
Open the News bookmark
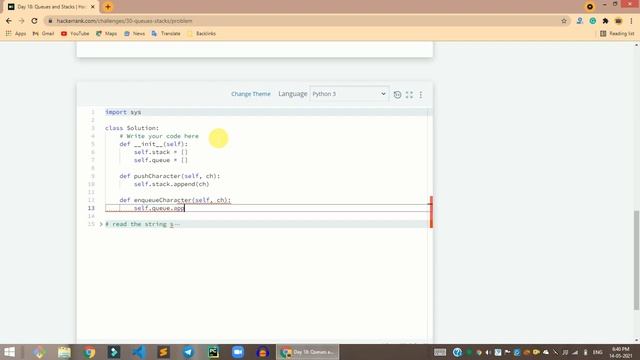click(x=134, y=33)
